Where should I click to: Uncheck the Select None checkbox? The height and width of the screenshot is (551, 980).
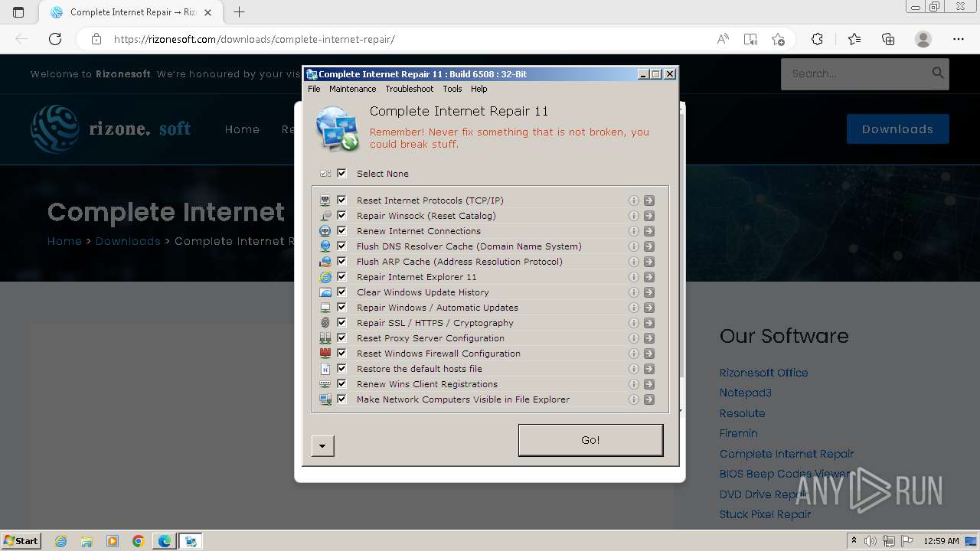(x=341, y=174)
